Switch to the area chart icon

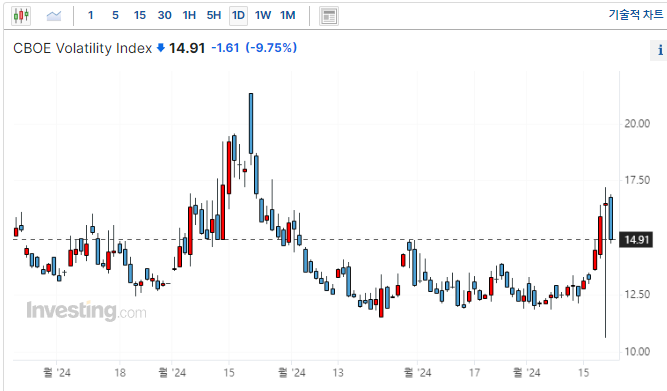(54, 16)
